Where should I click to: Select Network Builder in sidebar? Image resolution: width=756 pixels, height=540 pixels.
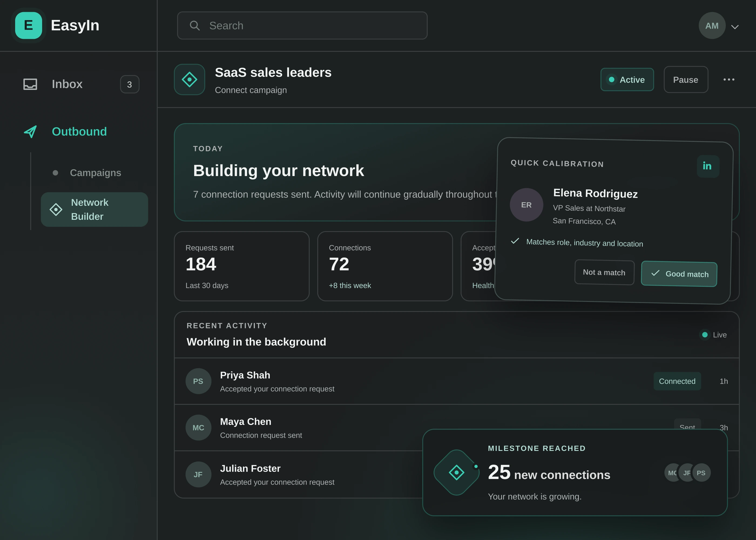tap(94, 210)
